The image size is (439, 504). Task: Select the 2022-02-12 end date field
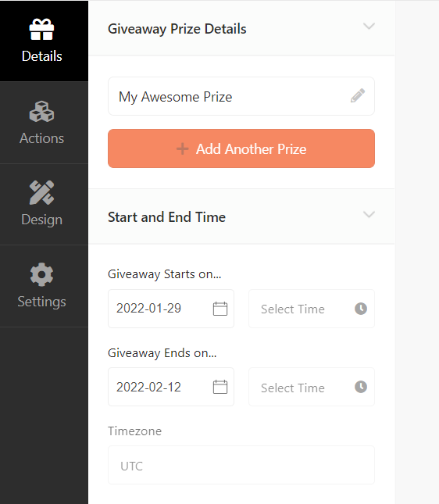[x=171, y=387]
